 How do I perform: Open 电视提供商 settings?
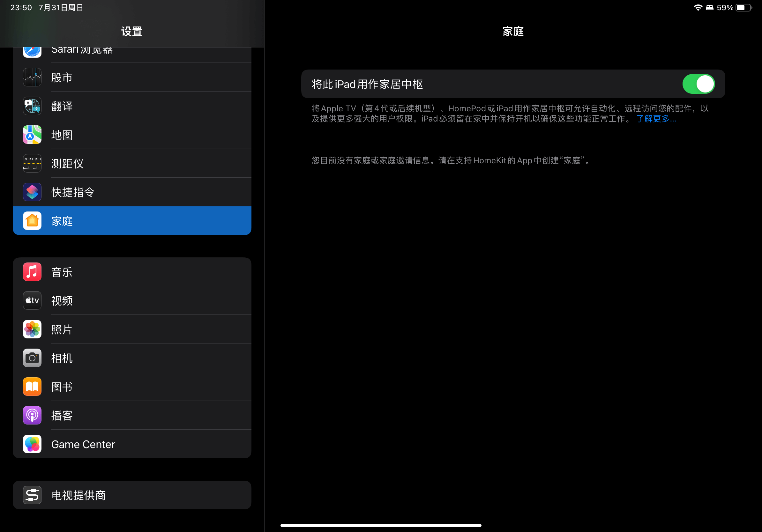(x=132, y=495)
